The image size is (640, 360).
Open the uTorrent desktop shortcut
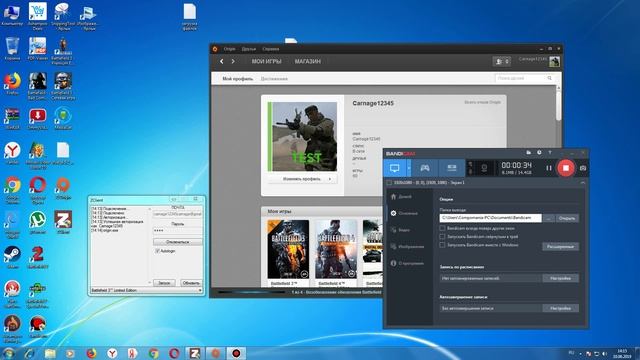[x=38, y=222]
